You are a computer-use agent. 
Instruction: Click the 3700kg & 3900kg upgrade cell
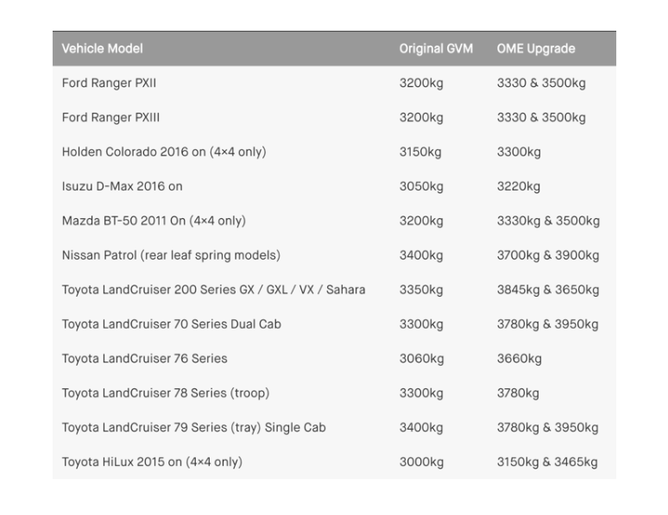coord(548,255)
